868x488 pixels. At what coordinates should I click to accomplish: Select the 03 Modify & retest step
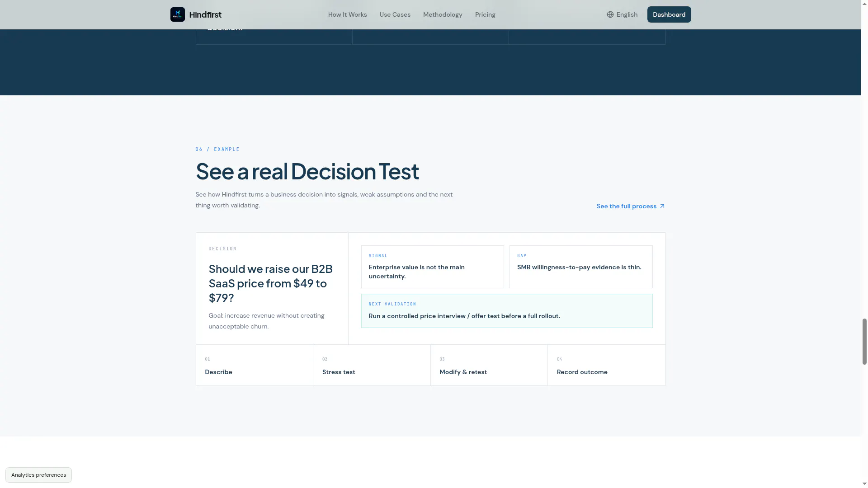pos(489,365)
